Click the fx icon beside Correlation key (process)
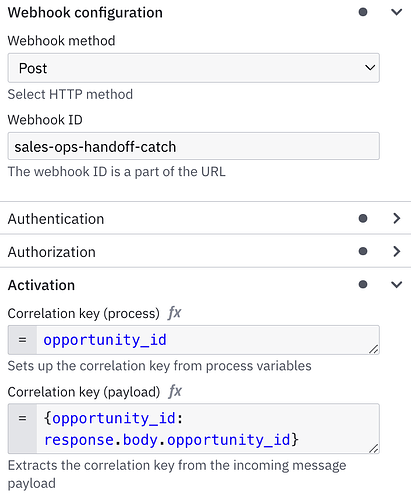Viewport: 411px width, 500px height. 175,313
